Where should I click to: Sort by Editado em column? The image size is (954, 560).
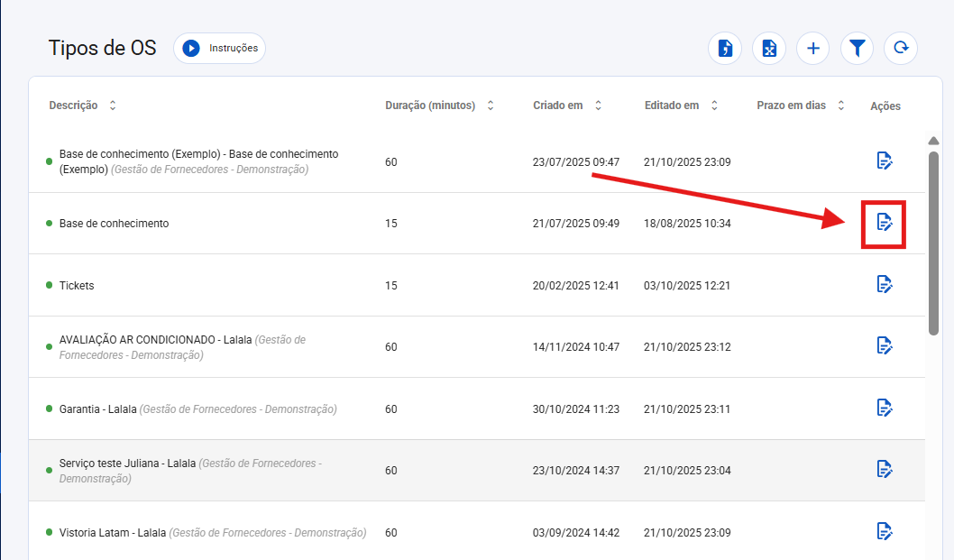click(714, 106)
